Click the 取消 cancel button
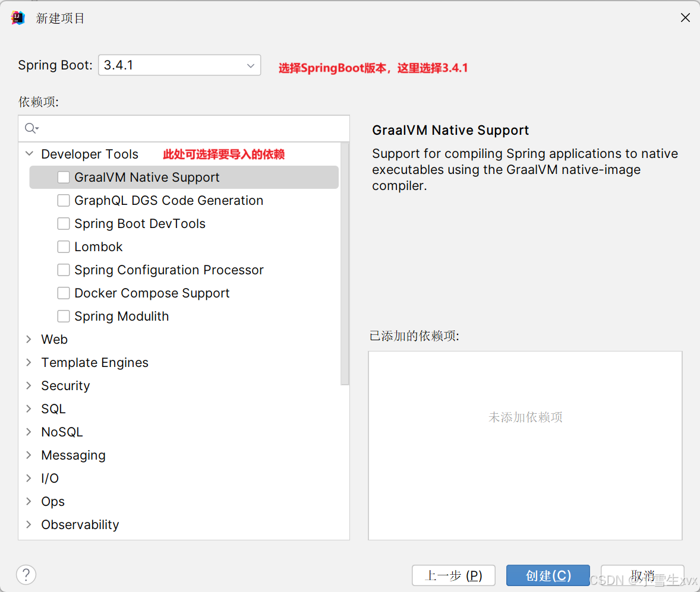The height and width of the screenshot is (592, 700). tap(642, 575)
